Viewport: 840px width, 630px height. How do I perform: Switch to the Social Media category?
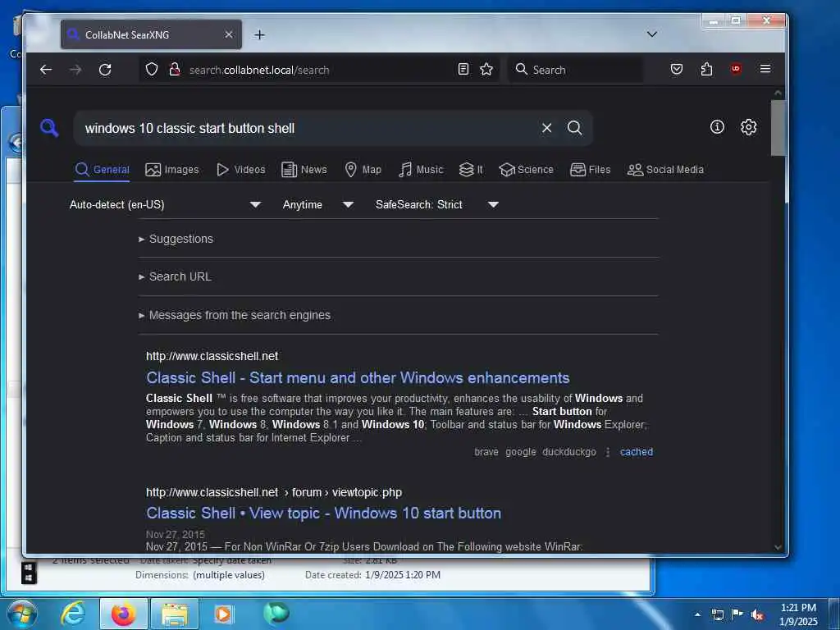665,170
